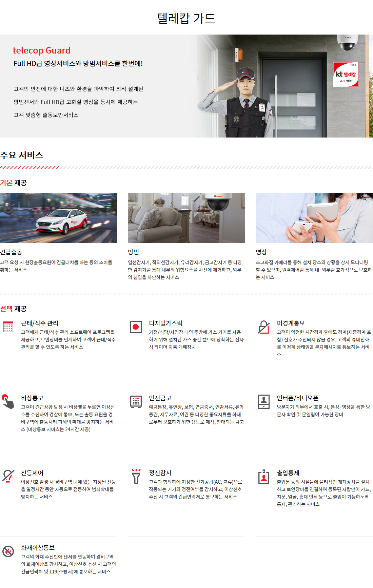Click the 화재이상통보 fire prohibition icon
The height and width of the screenshot is (588, 373).
click(x=8, y=551)
